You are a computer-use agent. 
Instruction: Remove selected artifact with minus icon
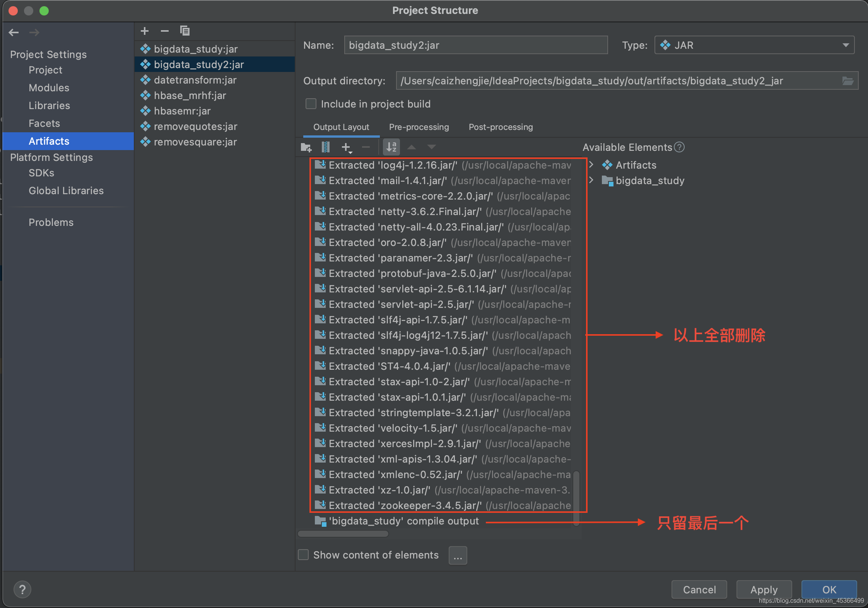click(x=165, y=31)
